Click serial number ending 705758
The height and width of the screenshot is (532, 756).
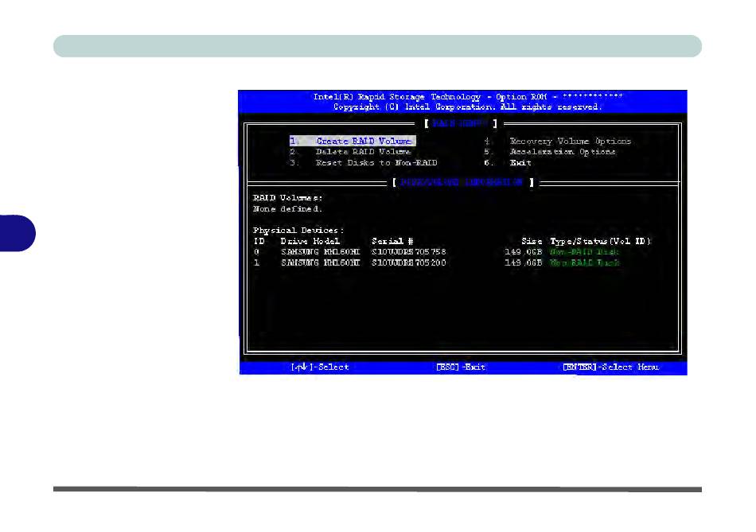409,251
